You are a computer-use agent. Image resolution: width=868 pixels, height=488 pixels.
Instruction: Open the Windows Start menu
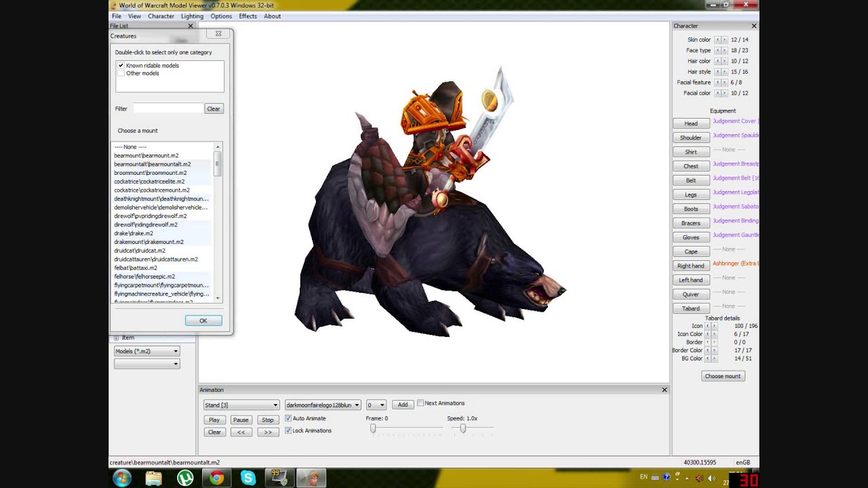pos(122,478)
